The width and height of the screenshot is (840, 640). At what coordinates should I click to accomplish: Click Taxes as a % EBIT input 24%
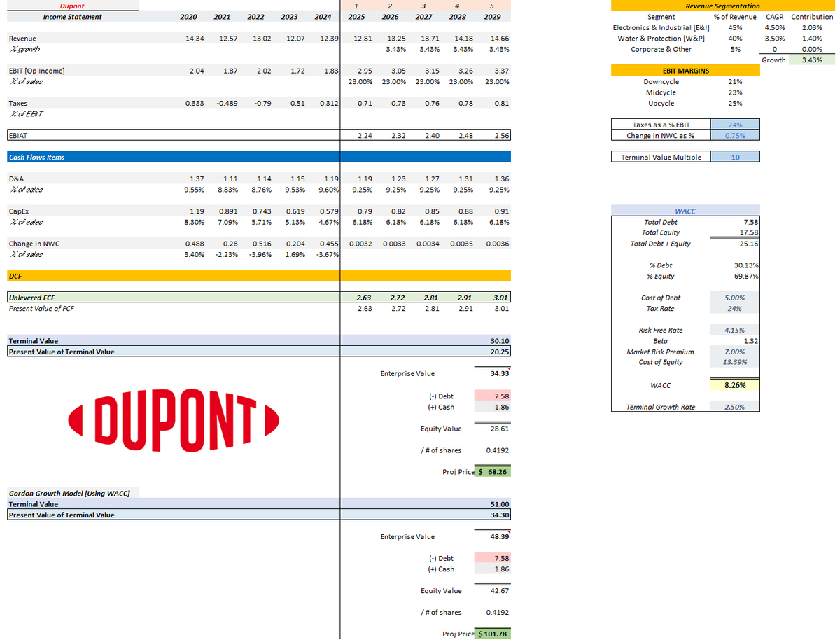735,125
